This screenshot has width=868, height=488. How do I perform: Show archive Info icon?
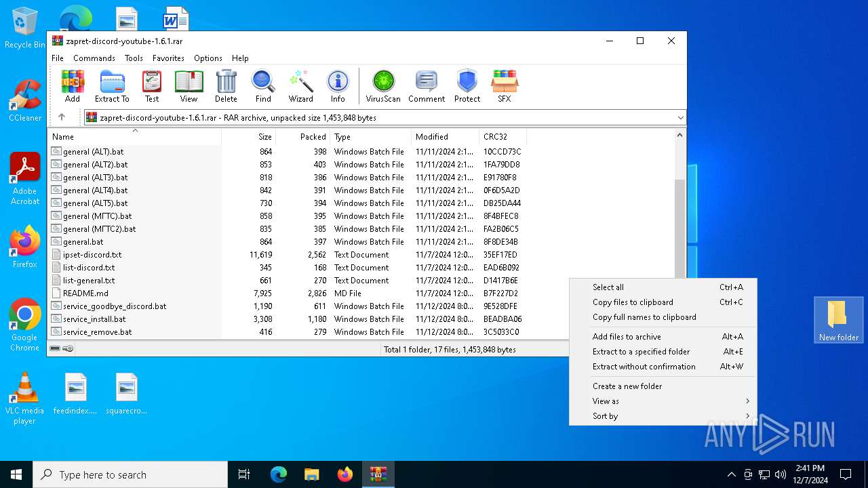tap(338, 86)
